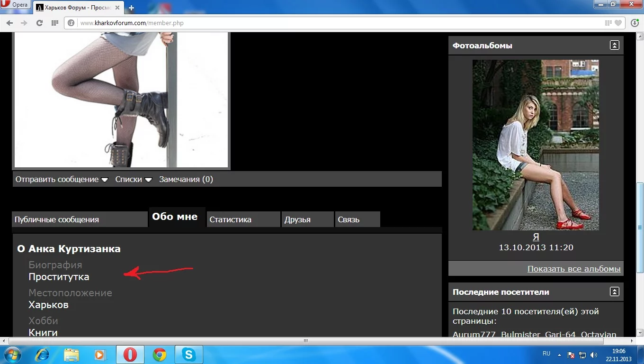Click the horizontal scrollbar right arrow
The height and width of the screenshot is (364, 644).
pyautogui.click(x=632, y=341)
